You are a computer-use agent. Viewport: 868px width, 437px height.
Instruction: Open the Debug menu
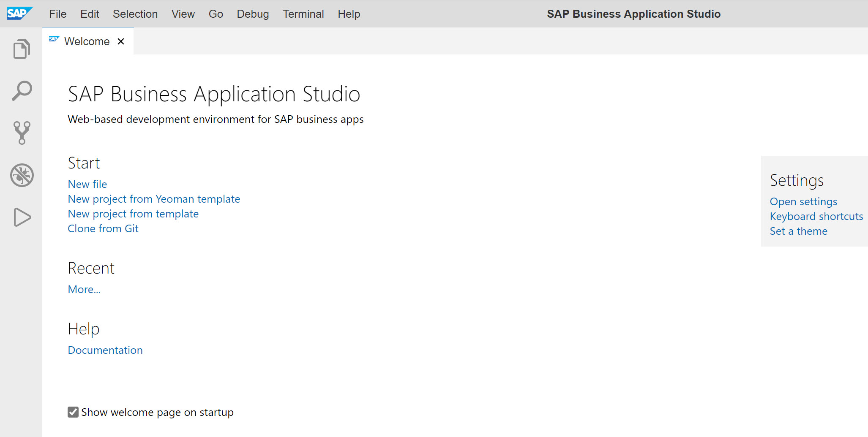click(x=253, y=14)
